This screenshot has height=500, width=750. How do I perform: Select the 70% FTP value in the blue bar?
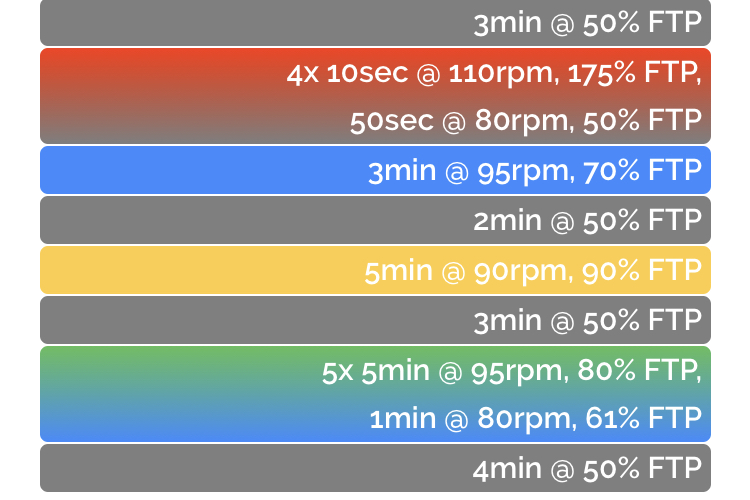(642, 171)
